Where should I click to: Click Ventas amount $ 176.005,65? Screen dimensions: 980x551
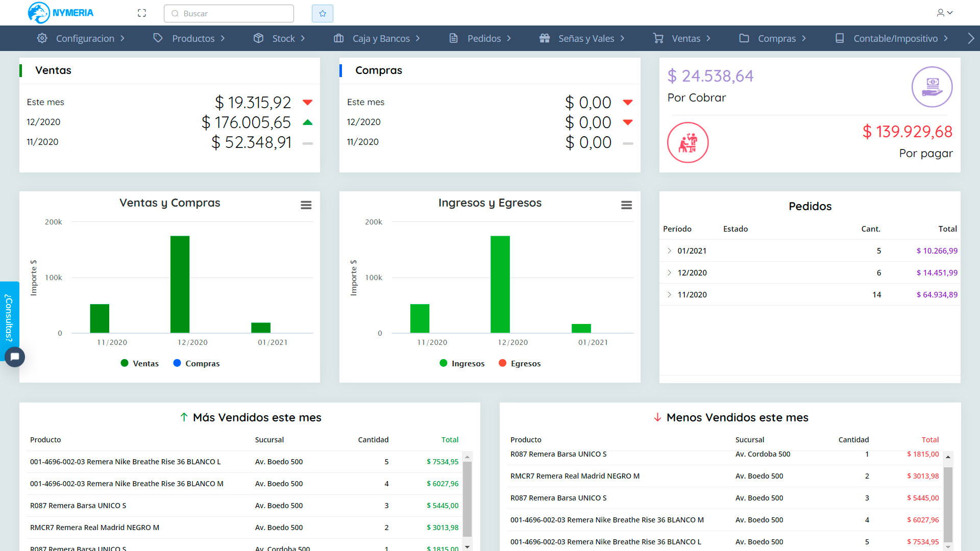[246, 122]
